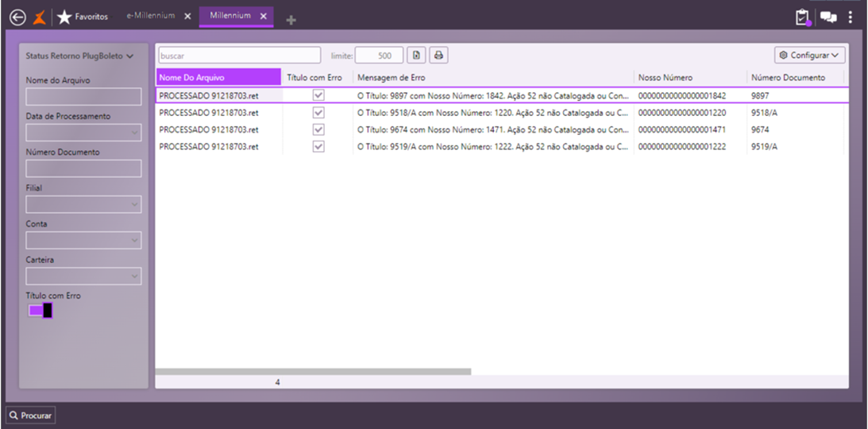Click the back arrow icon

(x=17, y=17)
